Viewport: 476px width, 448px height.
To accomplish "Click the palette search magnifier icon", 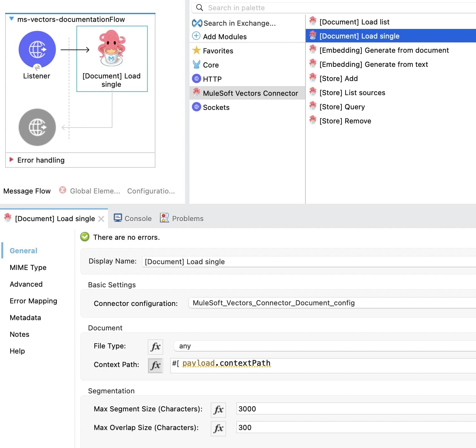I will (x=199, y=8).
